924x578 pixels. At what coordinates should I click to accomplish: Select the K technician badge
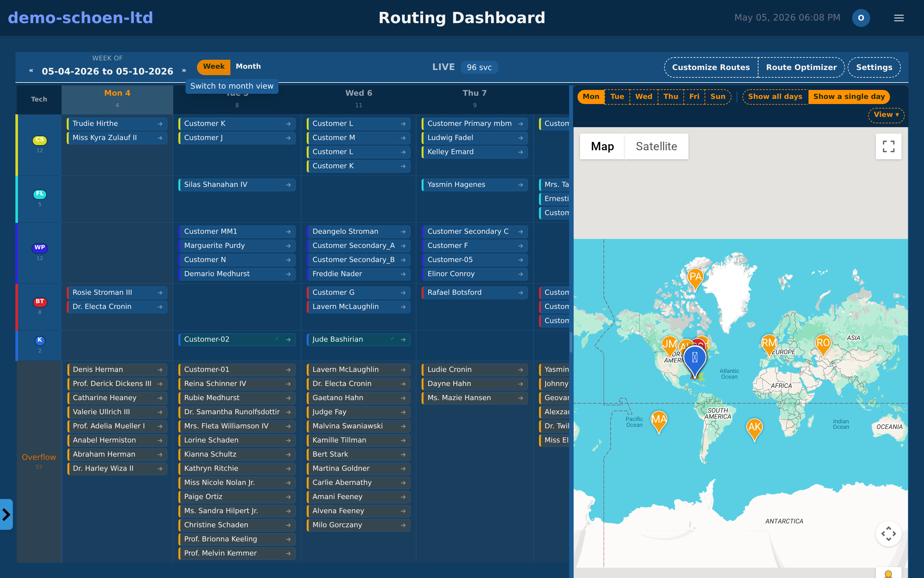(40, 340)
